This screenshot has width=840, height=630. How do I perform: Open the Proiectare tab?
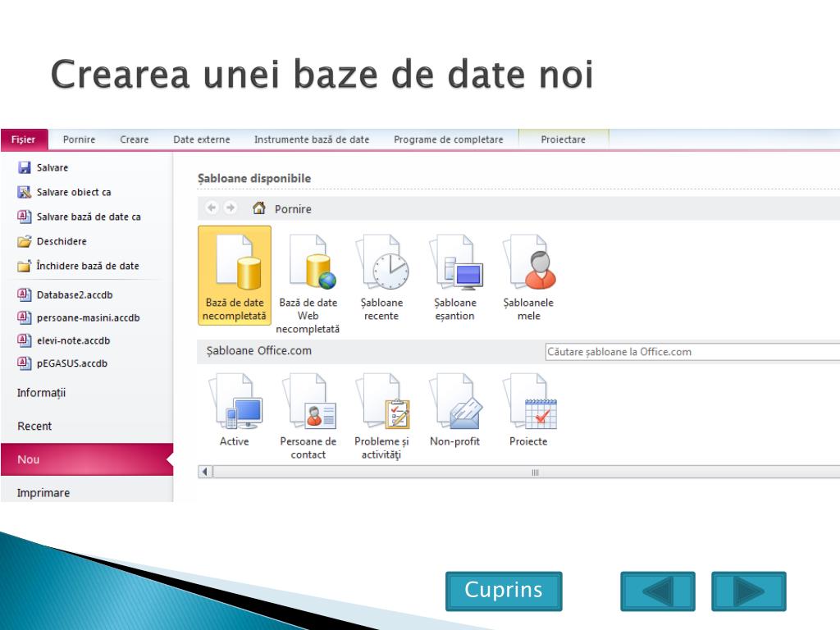[563, 139]
